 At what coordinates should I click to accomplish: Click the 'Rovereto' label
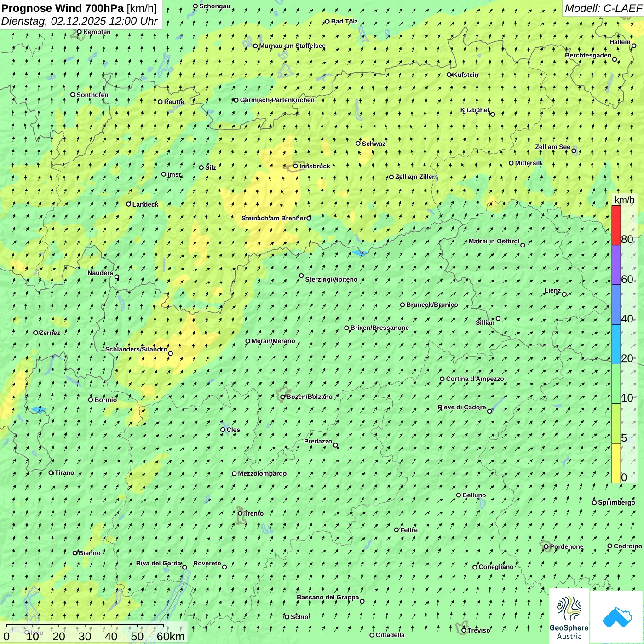[x=207, y=563]
